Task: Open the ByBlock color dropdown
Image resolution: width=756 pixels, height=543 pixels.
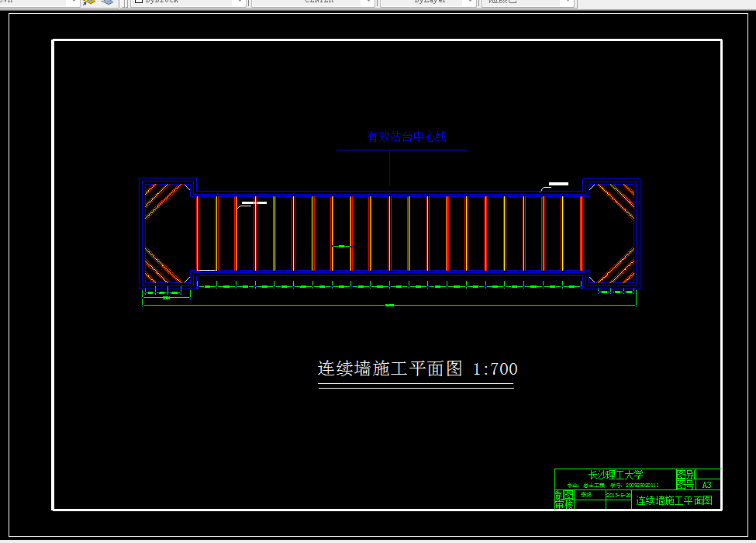Action: point(189,2)
